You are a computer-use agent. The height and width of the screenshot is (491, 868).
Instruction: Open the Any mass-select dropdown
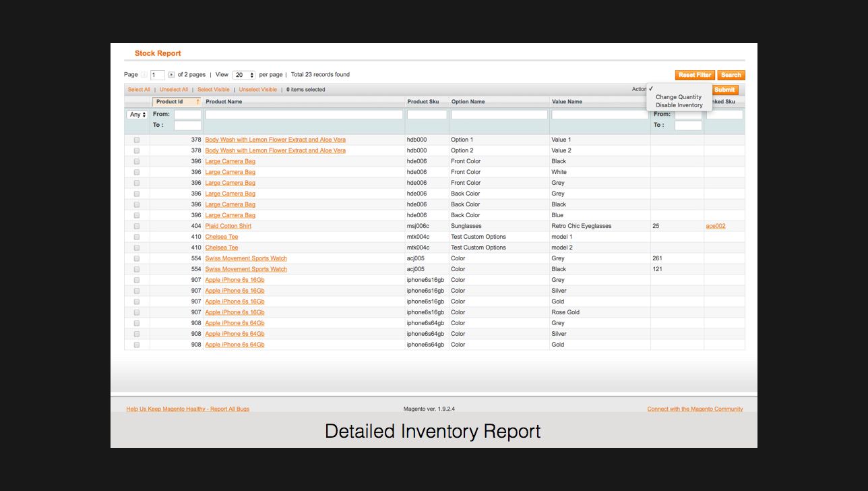point(136,114)
